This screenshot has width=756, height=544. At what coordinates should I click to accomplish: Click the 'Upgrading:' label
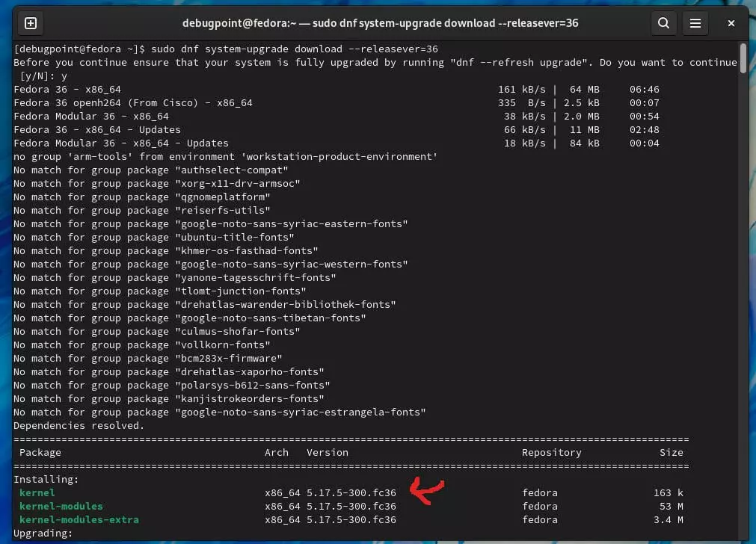pyautogui.click(x=43, y=534)
